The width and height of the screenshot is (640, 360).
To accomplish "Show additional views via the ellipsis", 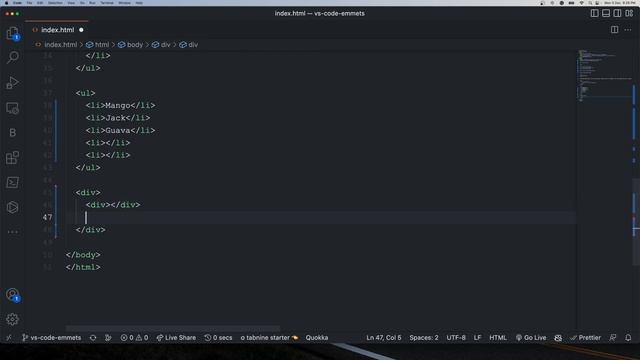I will (13, 232).
